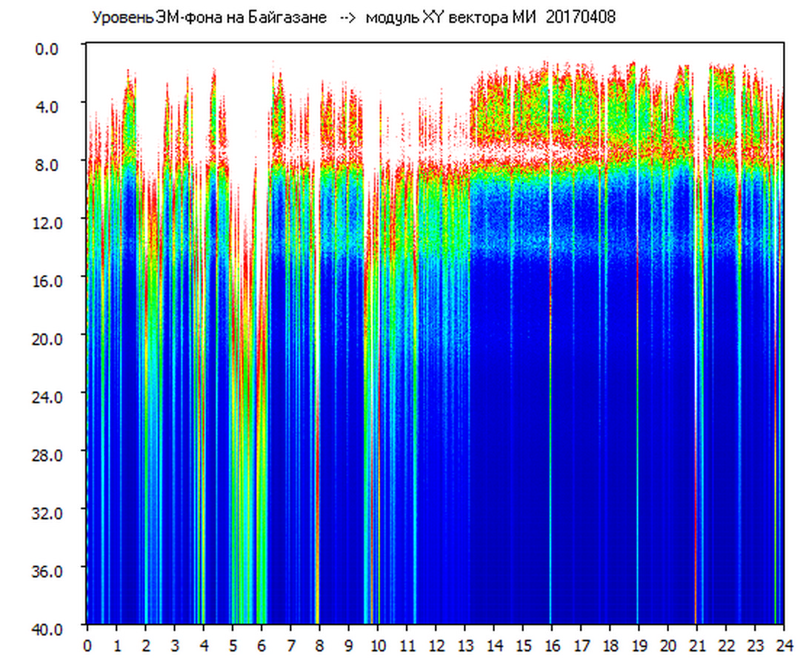812x667 pixels.
Task: Click the date 20170408 in the title
Action: tap(580, 18)
